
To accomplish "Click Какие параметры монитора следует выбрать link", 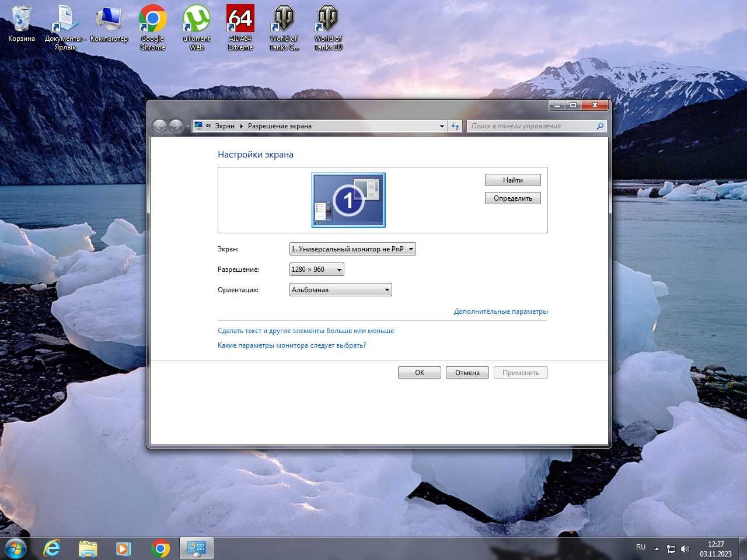I will click(x=292, y=345).
